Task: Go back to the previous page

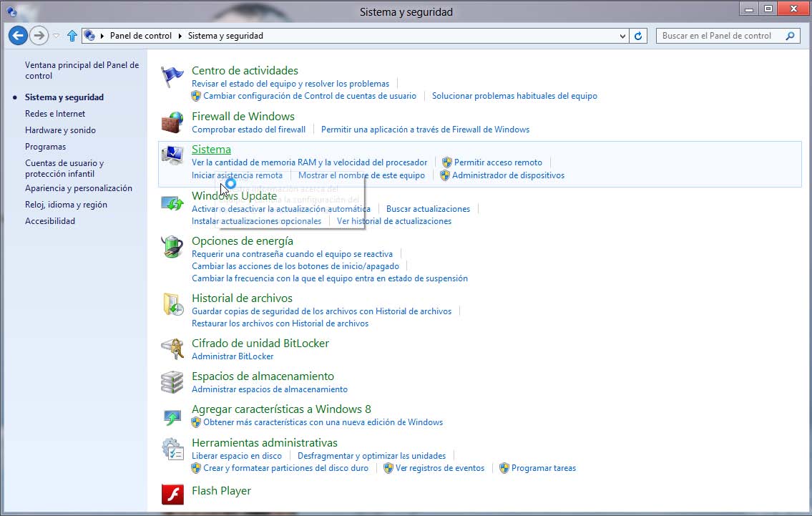Action: [x=18, y=35]
